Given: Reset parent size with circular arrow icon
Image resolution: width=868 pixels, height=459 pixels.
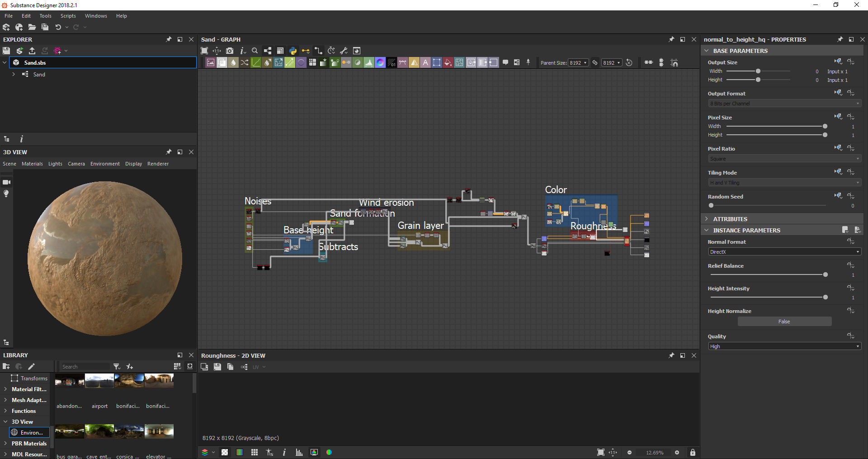Looking at the screenshot, I should coord(629,62).
